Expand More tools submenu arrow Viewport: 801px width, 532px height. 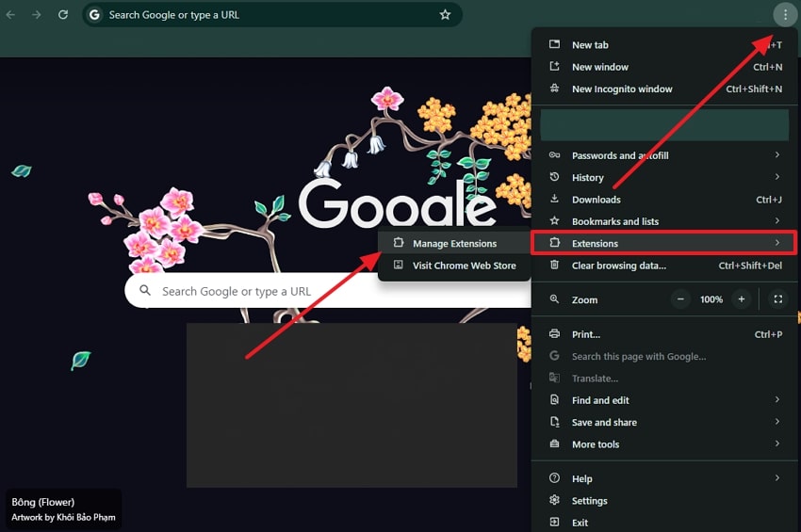click(777, 443)
